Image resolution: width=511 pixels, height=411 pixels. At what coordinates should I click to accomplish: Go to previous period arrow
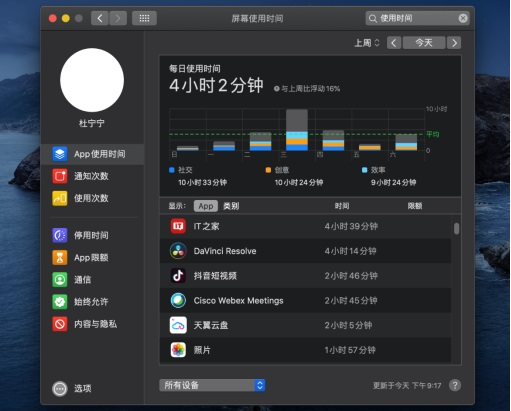(x=394, y=43)
